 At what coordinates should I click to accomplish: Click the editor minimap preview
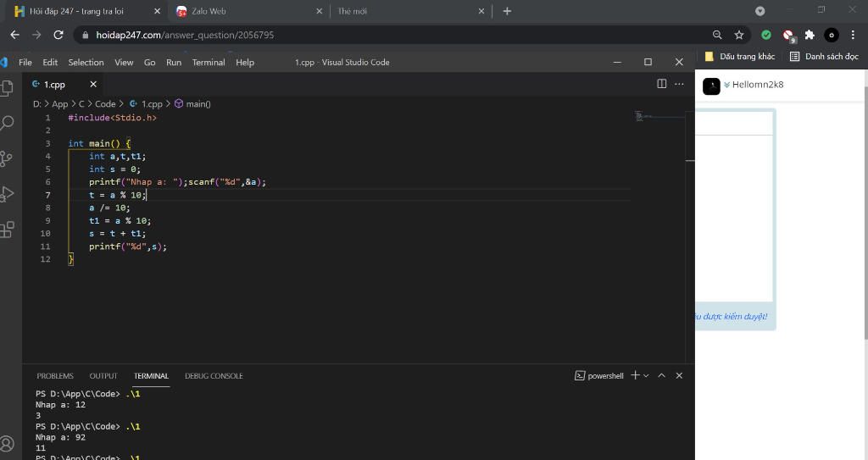coord(659,116)
